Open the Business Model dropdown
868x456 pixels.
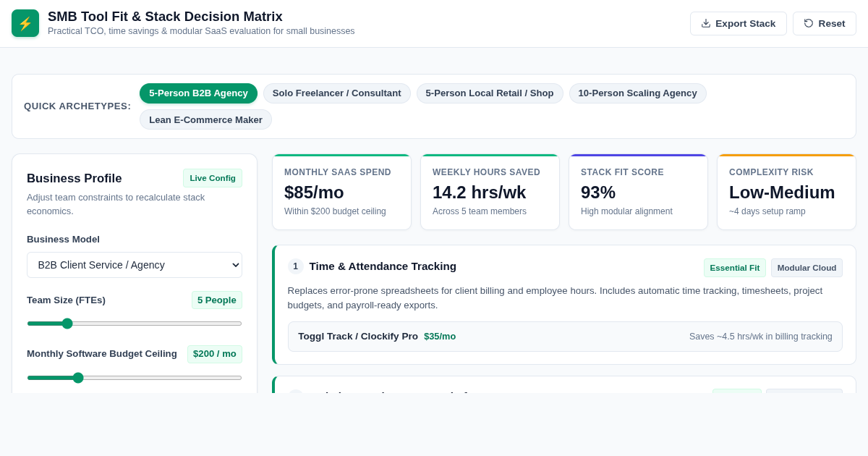pyautogui.click(x=135, y=265)
